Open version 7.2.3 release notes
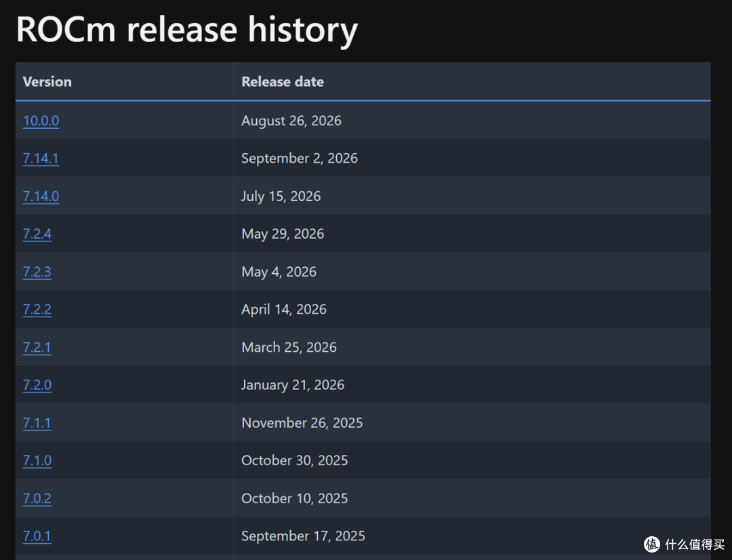This screenshot has width=732, height=560. point(37,271)
